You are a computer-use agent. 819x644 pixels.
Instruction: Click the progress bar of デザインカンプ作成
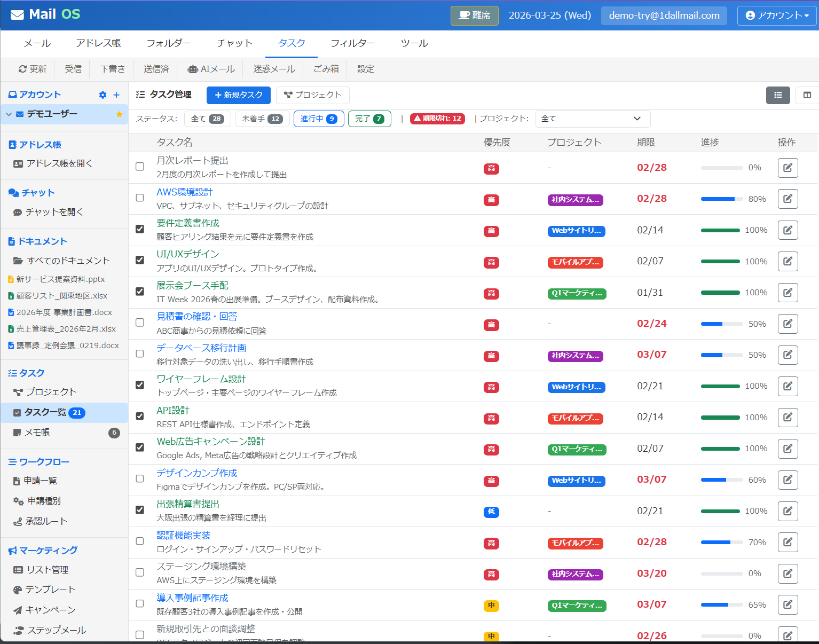(722, 480)
